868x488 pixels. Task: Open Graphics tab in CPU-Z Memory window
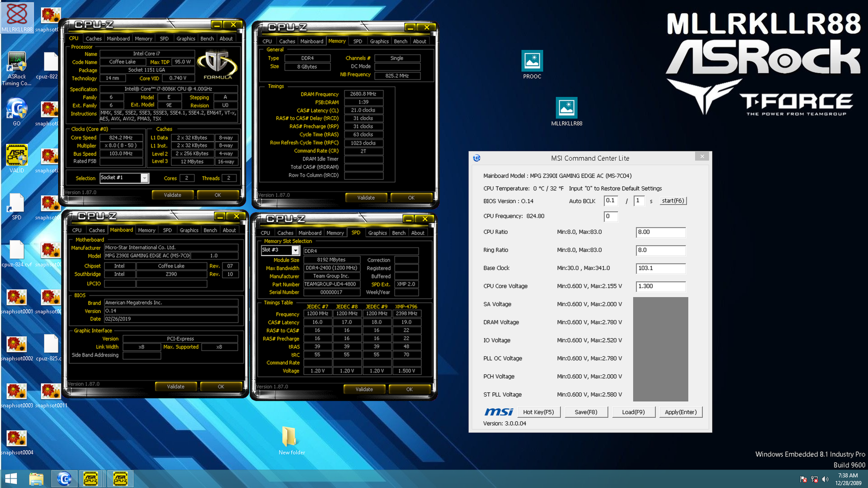click(x=379, y=42)
